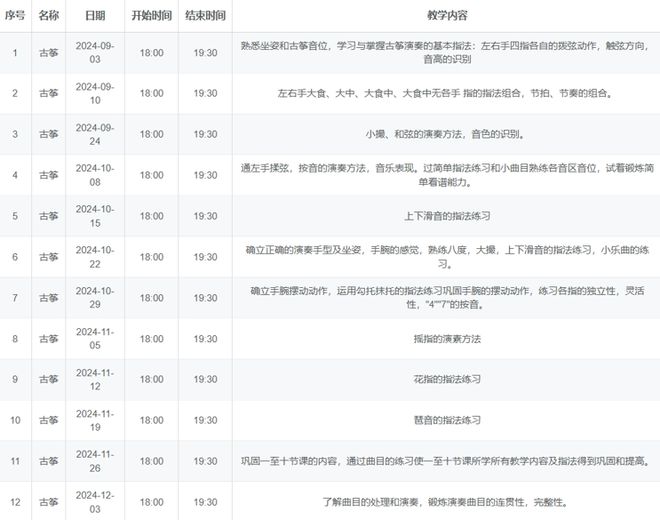Click the 古筝 name cell in row 8
This screenshot has width=660, height=520.
tap(48, 339)
